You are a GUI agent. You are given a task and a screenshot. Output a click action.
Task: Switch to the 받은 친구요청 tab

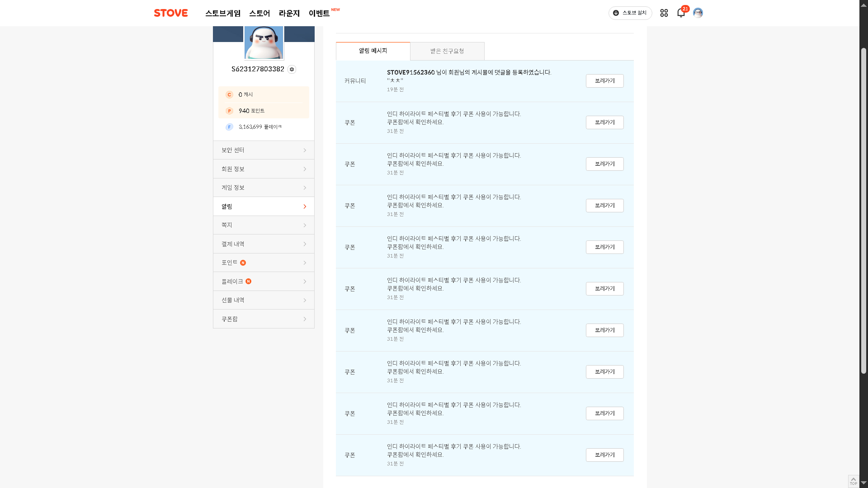tap(447, 51)
